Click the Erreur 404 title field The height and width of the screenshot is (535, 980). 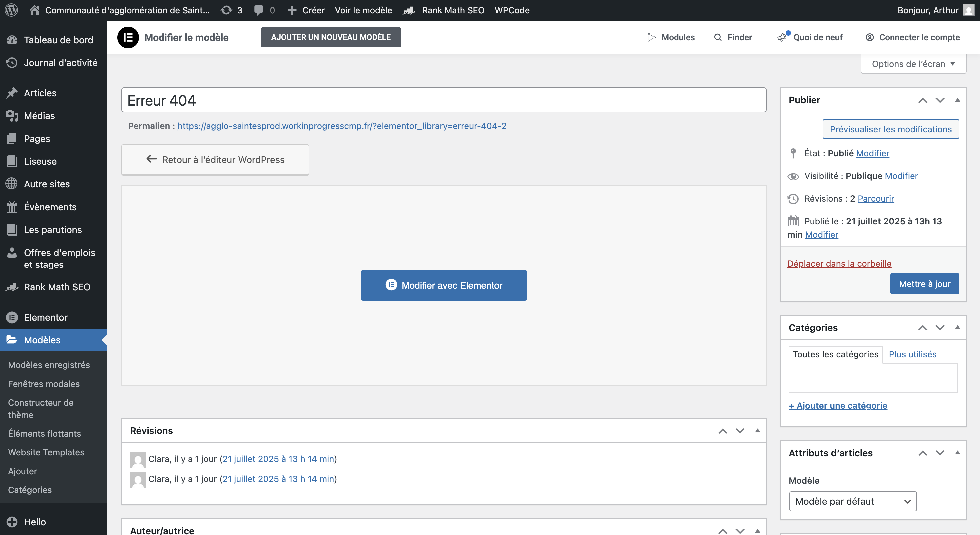[444, 100]
